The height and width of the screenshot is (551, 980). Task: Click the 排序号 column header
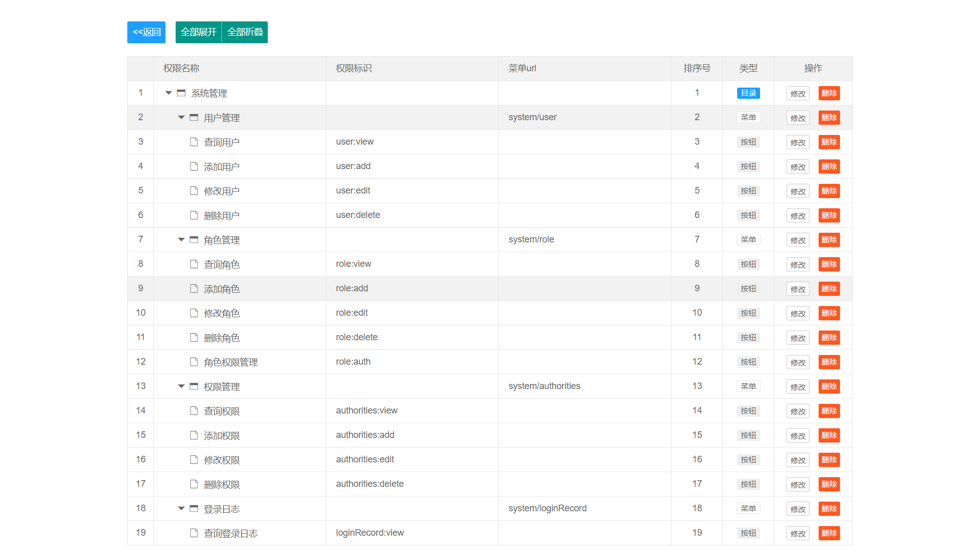point(696,68)
